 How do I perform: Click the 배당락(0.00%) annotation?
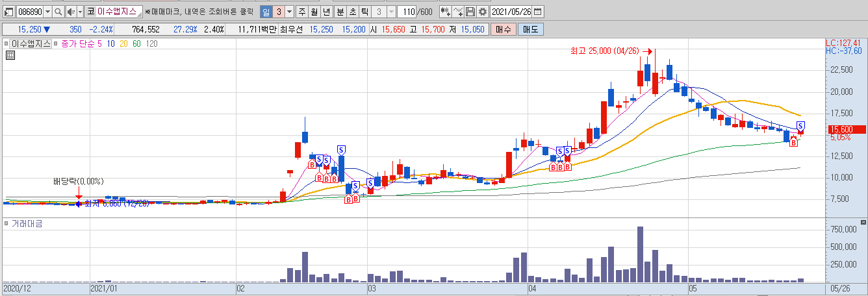click(x=79, y=181)
